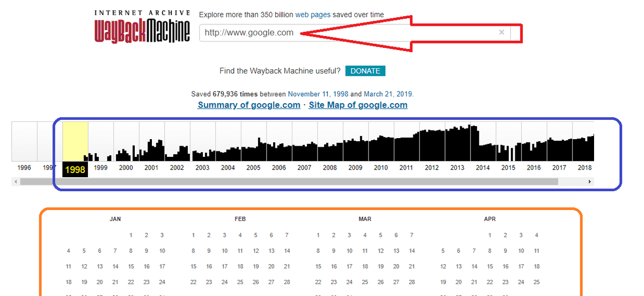Click the DONATE button
The height and width of the screenshot is (296, 644).
[x=365, y=71]
